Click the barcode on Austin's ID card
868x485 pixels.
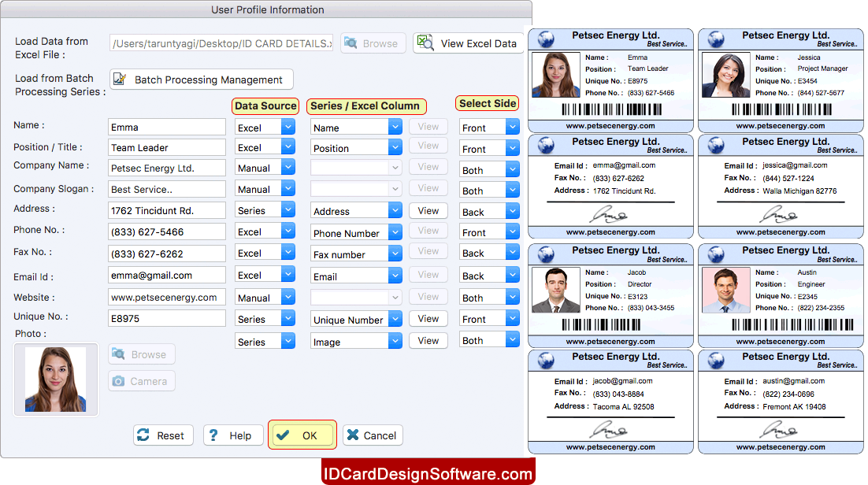792,324
